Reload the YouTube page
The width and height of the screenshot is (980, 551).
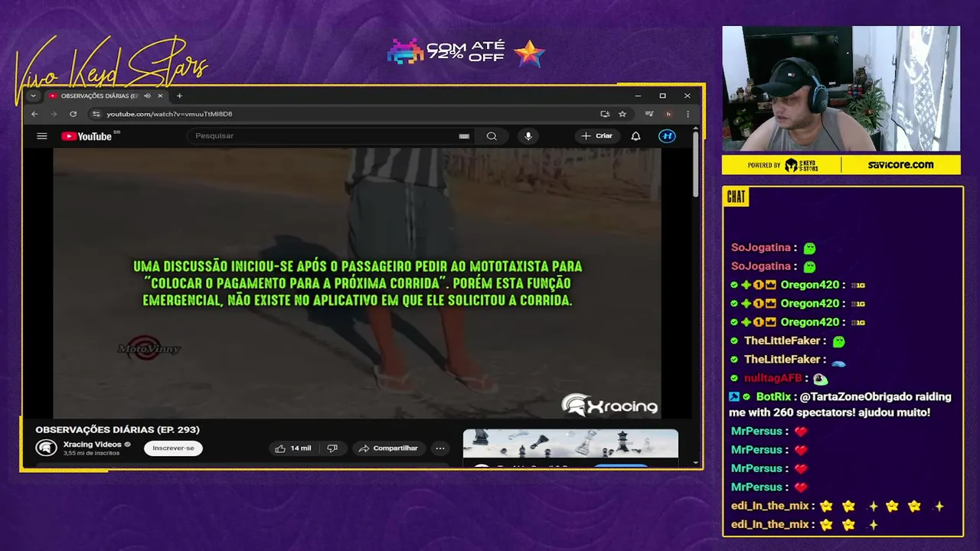tap(73, 114)
